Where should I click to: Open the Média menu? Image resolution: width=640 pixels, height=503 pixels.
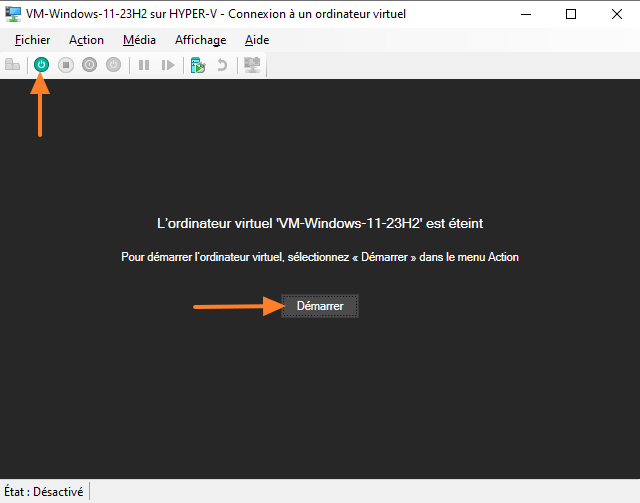tap(139, 40)
